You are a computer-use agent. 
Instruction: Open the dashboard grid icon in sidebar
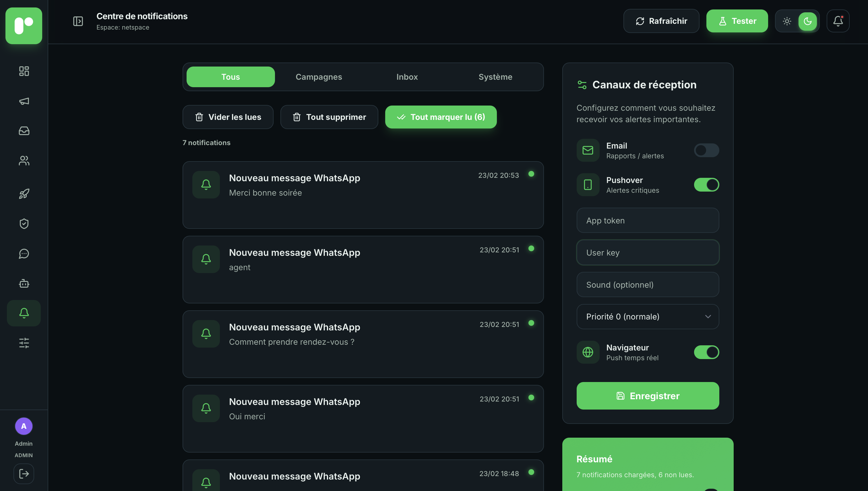click(24, 71)
